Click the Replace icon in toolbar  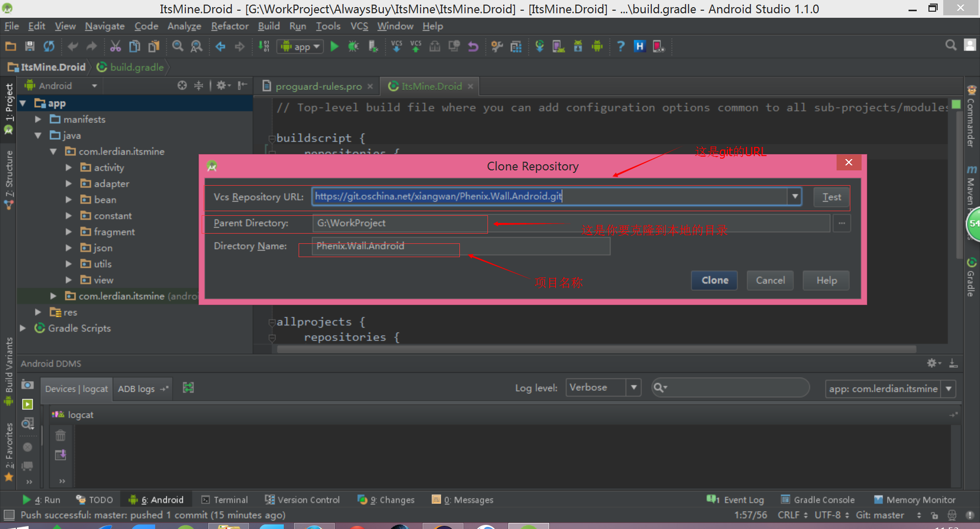tap(197, 46)
